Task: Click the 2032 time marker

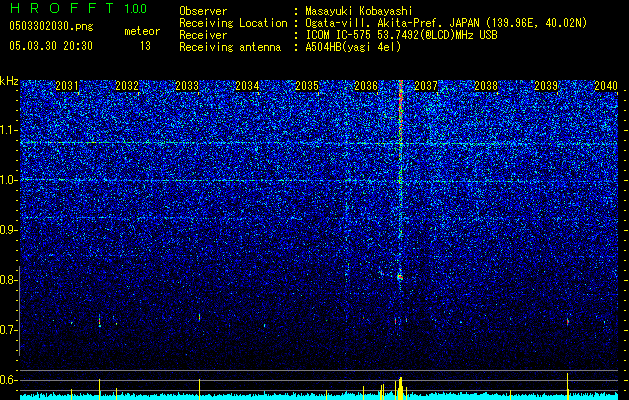Action: 127,85
